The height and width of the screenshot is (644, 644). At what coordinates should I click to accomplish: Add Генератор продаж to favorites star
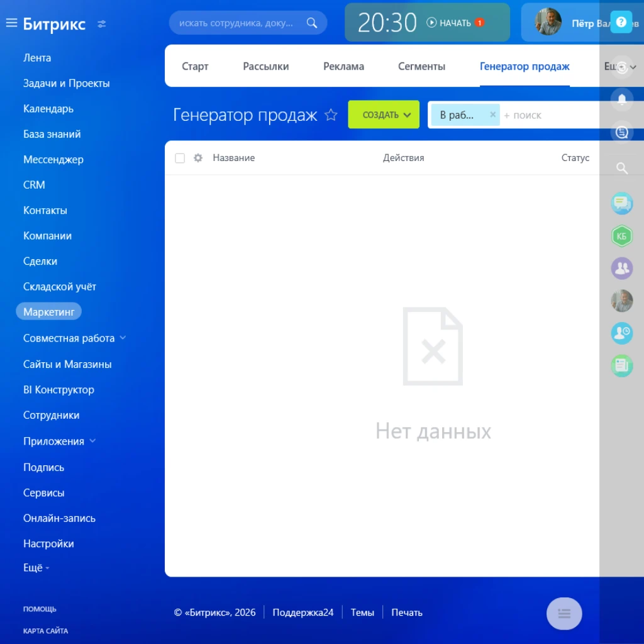331,115
